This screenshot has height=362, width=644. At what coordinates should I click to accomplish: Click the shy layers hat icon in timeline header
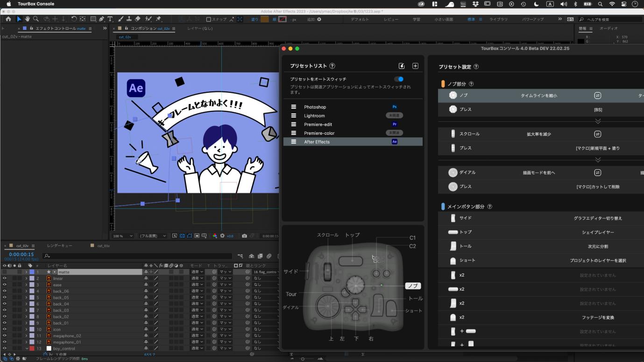[x=252, y=256]
